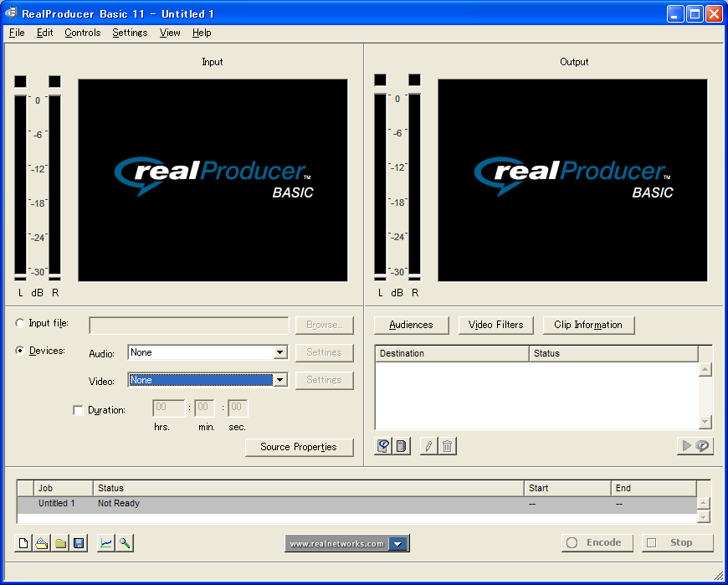This screenshot has height=585, width=728.
Task: Select the Input file radio button
Action: (x=20, y=323)
